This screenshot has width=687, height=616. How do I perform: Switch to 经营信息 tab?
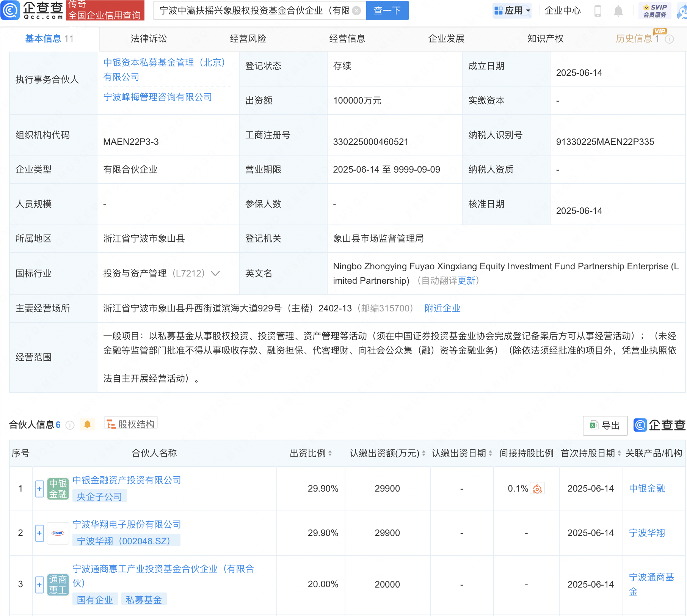[x=347, y=39]
